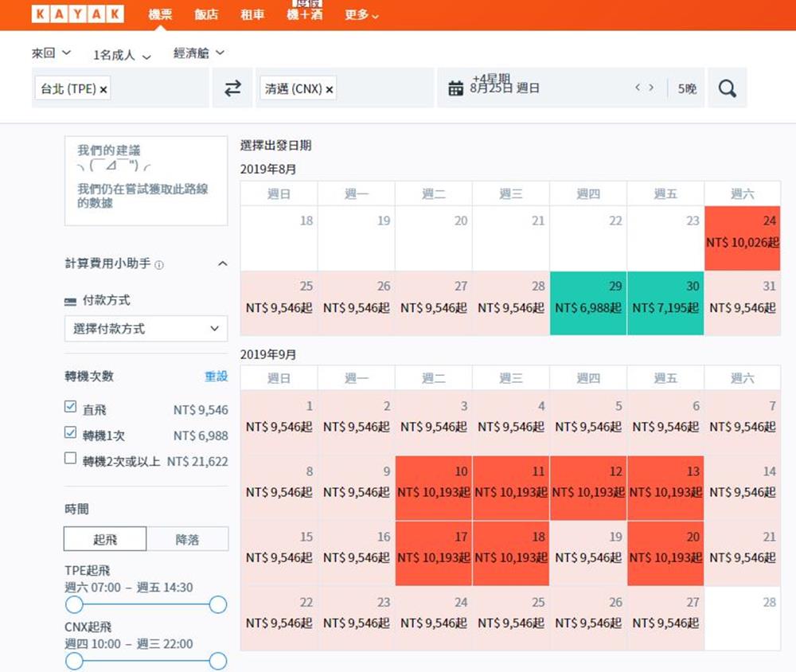Image resolution: width=796 pixels, height=672 pixels.
Task: Switch to the 飯店 tab
Action: (x=206, y=14)
